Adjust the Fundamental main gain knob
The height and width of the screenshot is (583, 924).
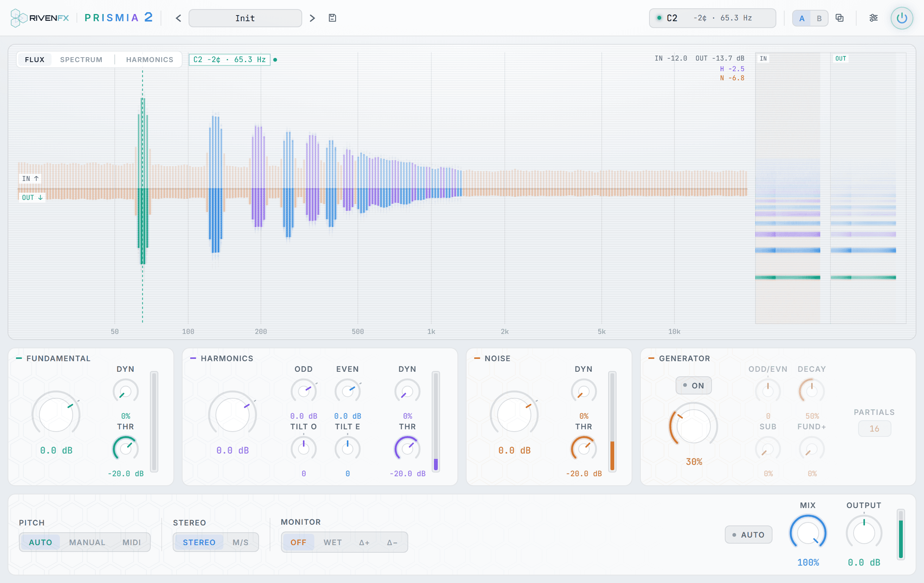pyautogui.click(x=56, y=415)
